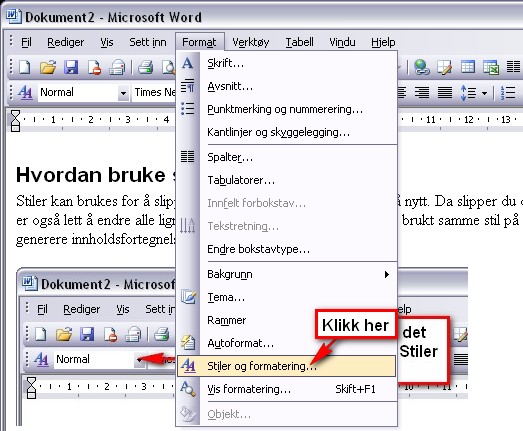The image size is (523, 431).
Task: Choose Kantlinjer og skyggelegging…
Action: [287, 132]
